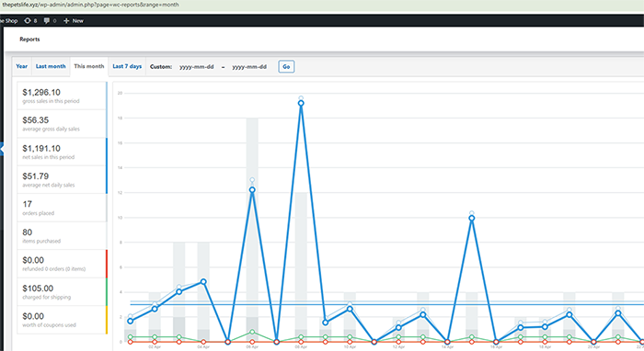This screenshot has width=644, height=351.
Task: Expand the collapsed sidebar arrow at left edge
Action: pyautogui.click(x=2, y=149)
